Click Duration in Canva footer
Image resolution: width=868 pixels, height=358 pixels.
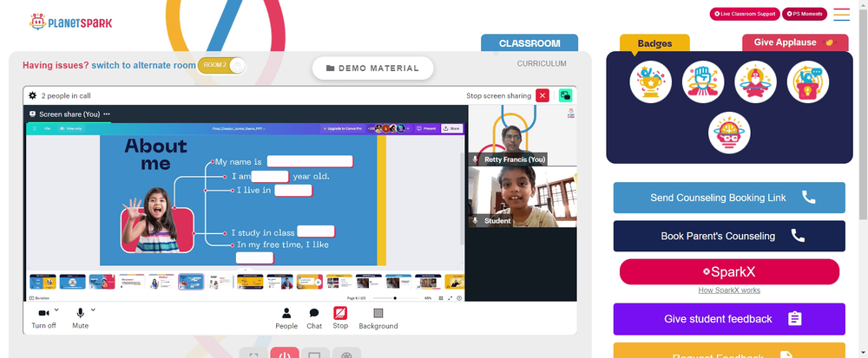click(39, 298)
